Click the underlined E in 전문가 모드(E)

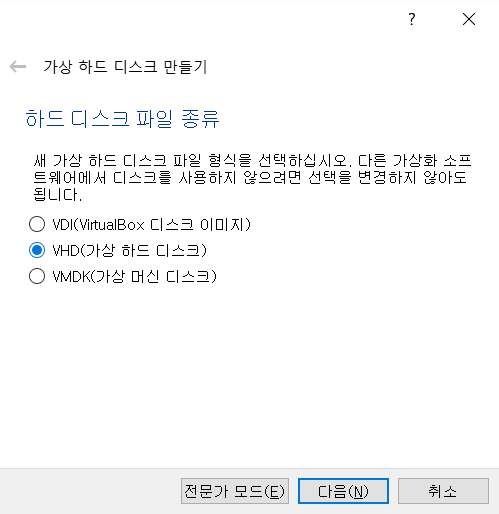tap(274, 492)
